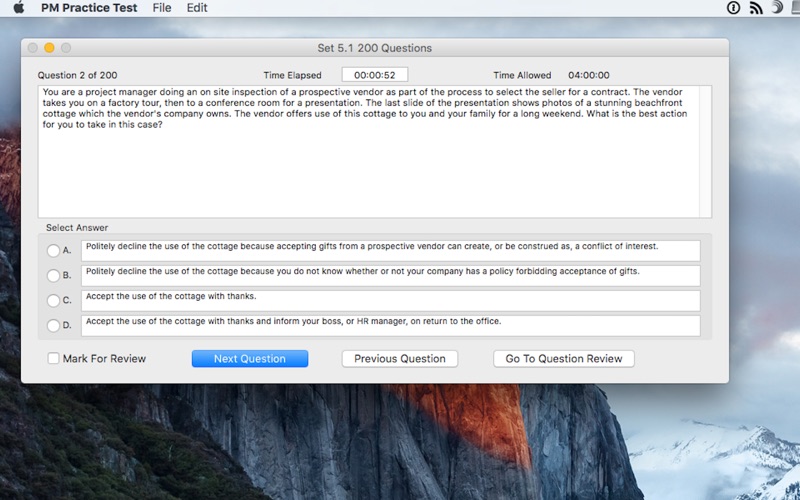Open the Apple menu
The width and height of the screenshot is (800, 500).
pos(17,8)
